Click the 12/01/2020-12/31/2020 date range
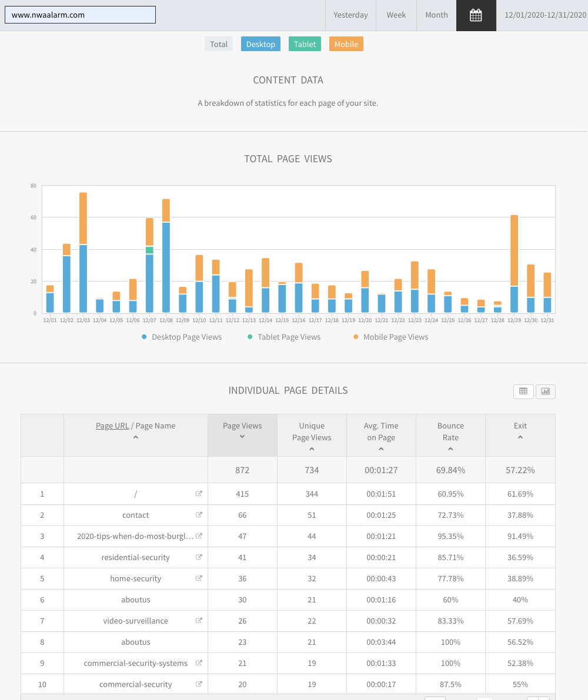 (x=546, y=15)
